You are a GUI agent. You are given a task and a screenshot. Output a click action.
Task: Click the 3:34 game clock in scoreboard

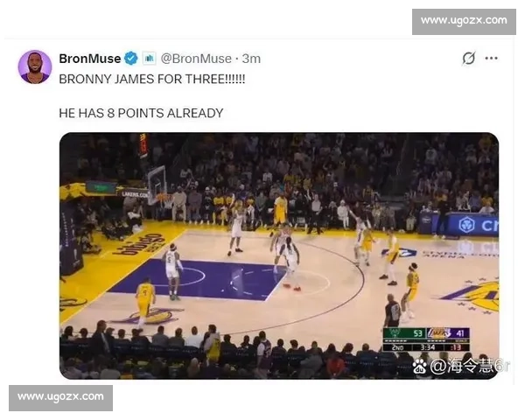(428, 347)
